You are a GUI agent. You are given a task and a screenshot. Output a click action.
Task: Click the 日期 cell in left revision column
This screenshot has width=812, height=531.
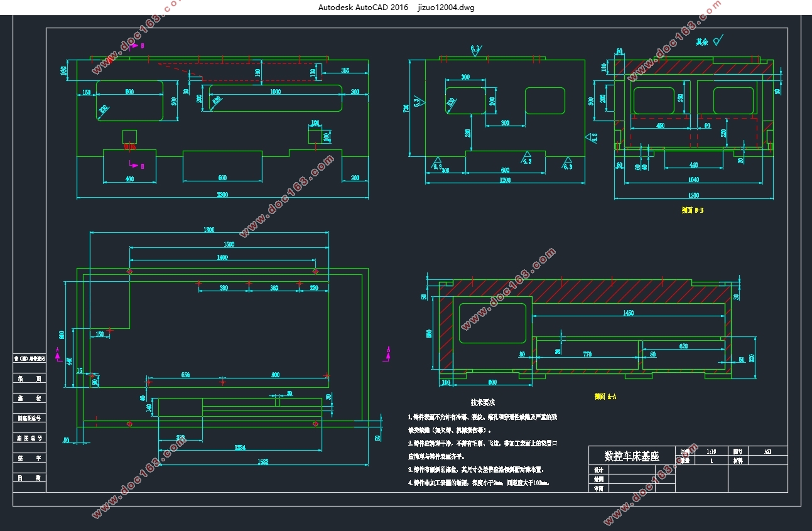tap(30, 478)
